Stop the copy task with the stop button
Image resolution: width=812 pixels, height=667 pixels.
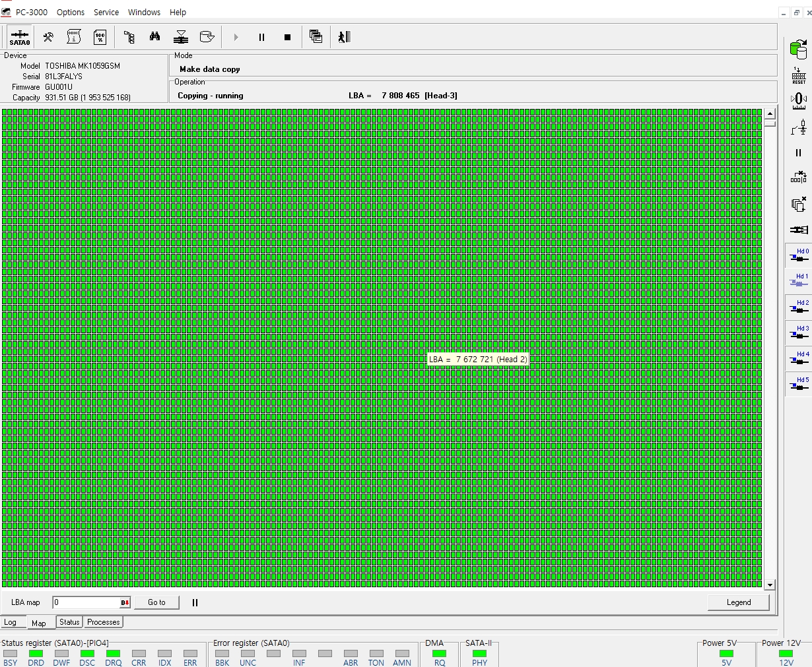[x=287, y=37]
